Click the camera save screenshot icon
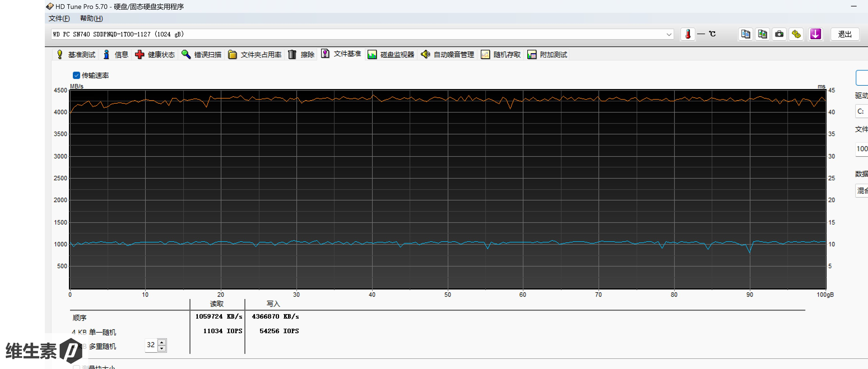The width and height of the screenshot is (868, 369). coord(779,34)
